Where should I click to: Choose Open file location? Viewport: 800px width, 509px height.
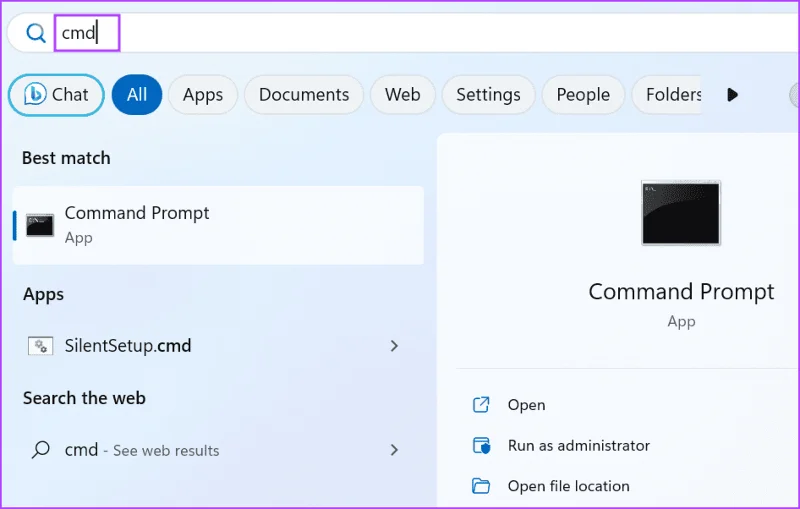568,486
